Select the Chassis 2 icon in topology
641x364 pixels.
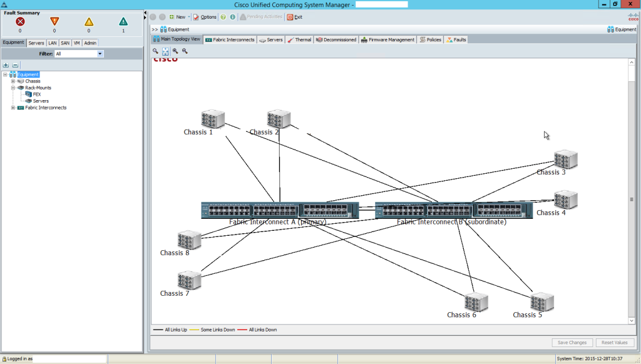pos(279,119)
